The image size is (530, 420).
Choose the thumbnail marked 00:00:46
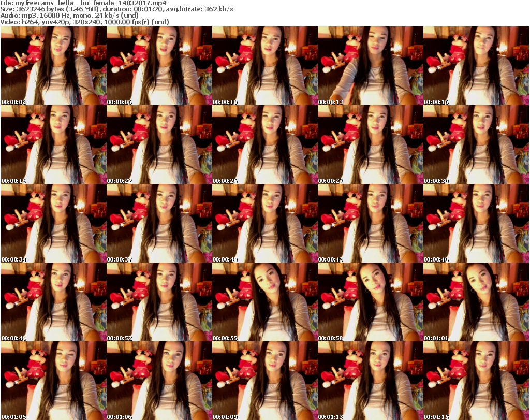click(476, 223)
